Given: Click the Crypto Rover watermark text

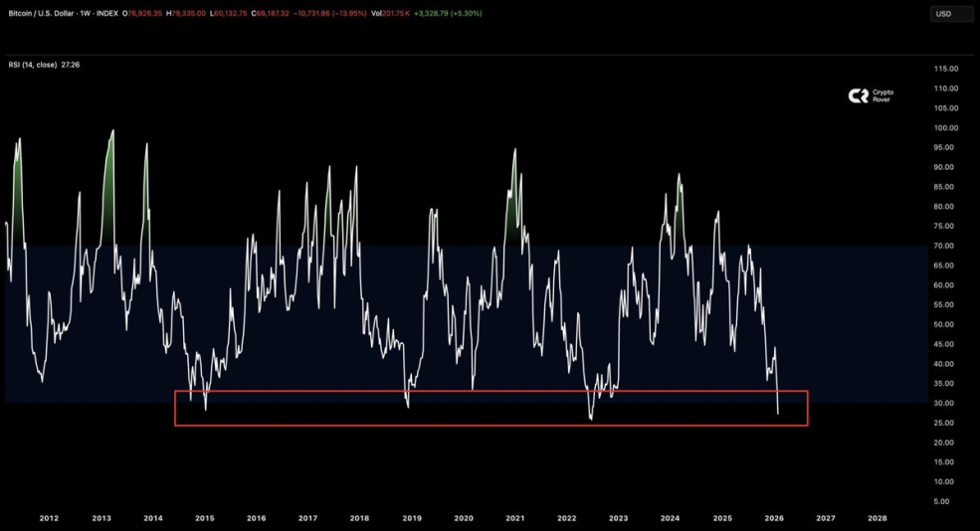Looking at the screenshot, I should [883, 95].
